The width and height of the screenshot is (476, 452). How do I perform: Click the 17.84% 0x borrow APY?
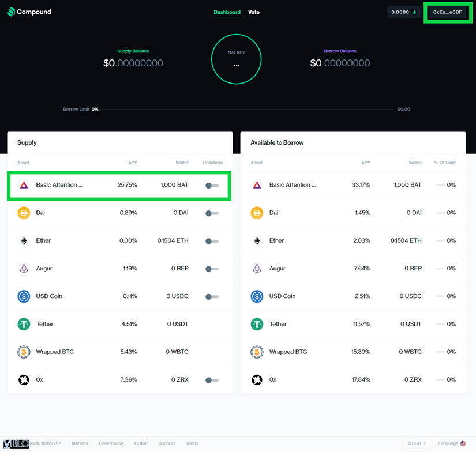(361, 380)
